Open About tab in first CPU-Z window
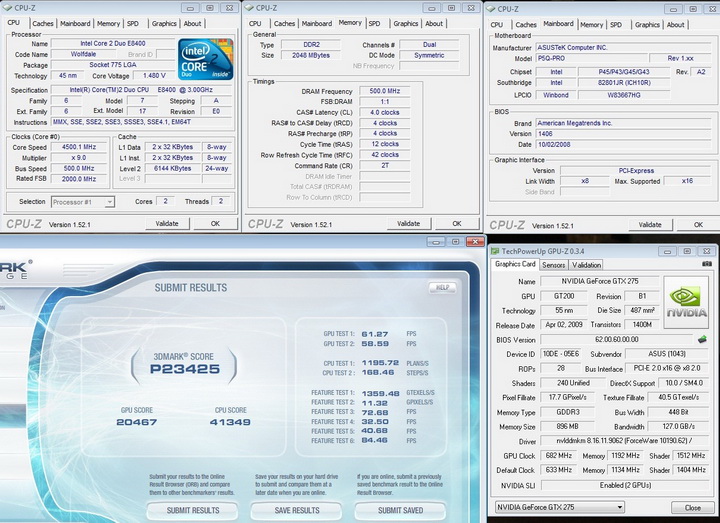The image size is (720, 523). [x=192, y=23]
